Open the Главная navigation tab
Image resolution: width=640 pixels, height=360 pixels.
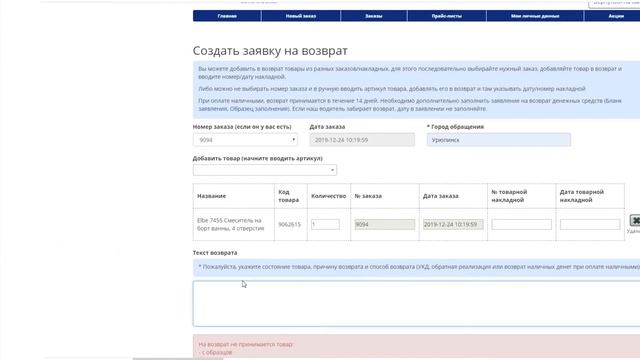(x=227, y=16)
